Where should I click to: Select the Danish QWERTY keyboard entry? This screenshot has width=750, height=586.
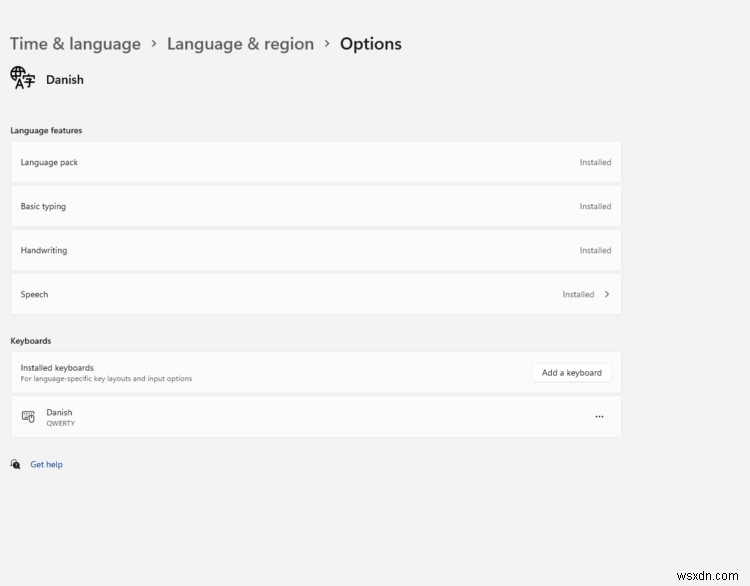tap(316, 417)
